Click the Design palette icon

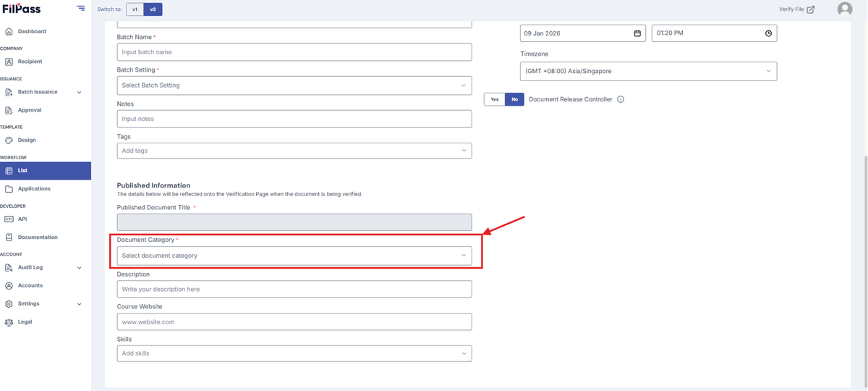pos(9,140)
